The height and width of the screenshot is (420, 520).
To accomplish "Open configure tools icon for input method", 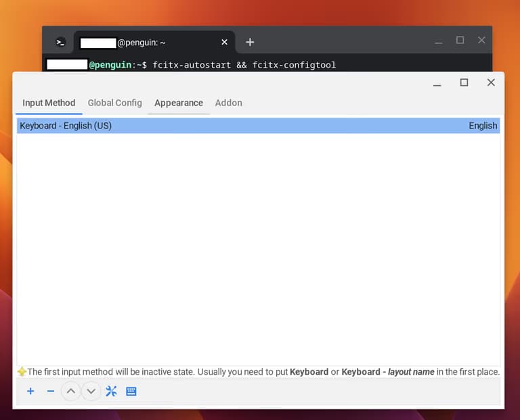I will tap(111, 392).
